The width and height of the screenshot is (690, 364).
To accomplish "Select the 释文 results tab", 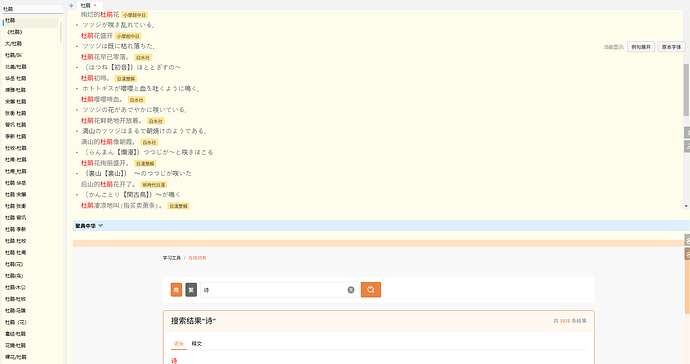I will click(196, 344).
